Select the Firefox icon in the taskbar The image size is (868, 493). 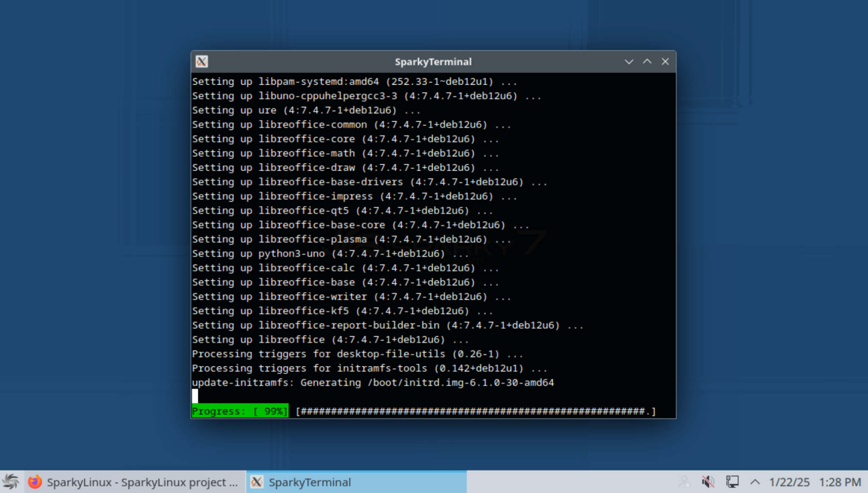(x=35, y=482)
